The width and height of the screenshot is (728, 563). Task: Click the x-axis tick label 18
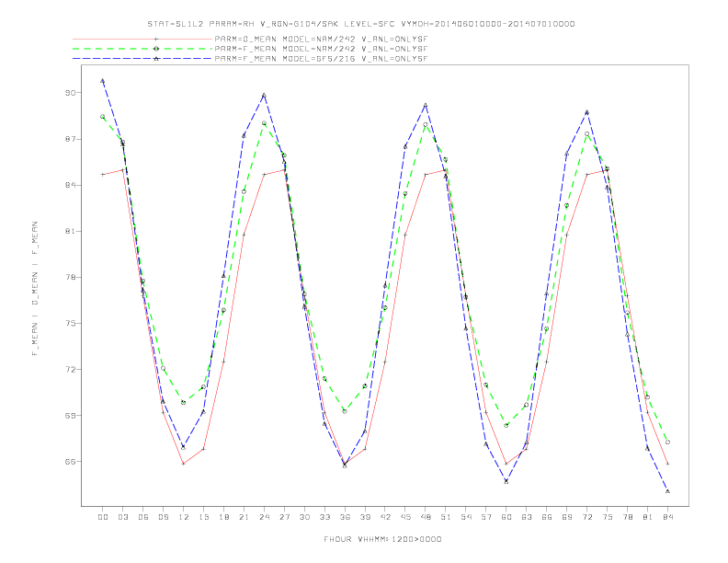click(223, 517)
